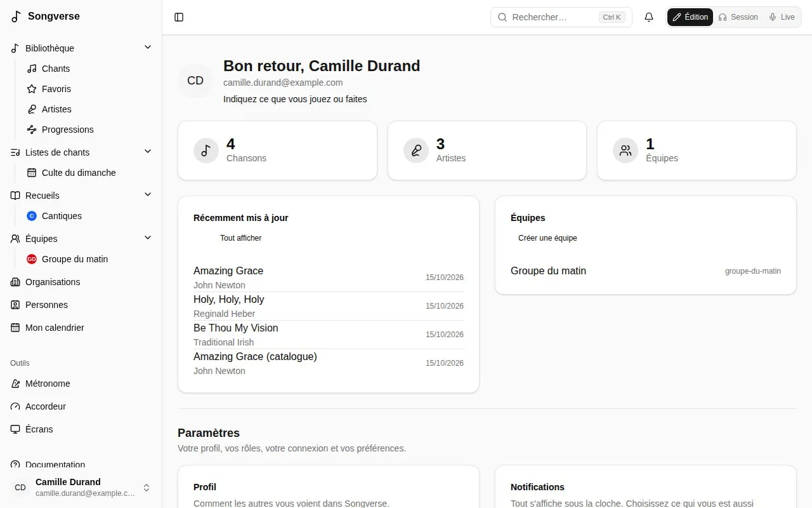Screen dimensions: 812x508
Task: Open the Camille Durand account menu
Action: pyautogui.click(x=81, y=487)
